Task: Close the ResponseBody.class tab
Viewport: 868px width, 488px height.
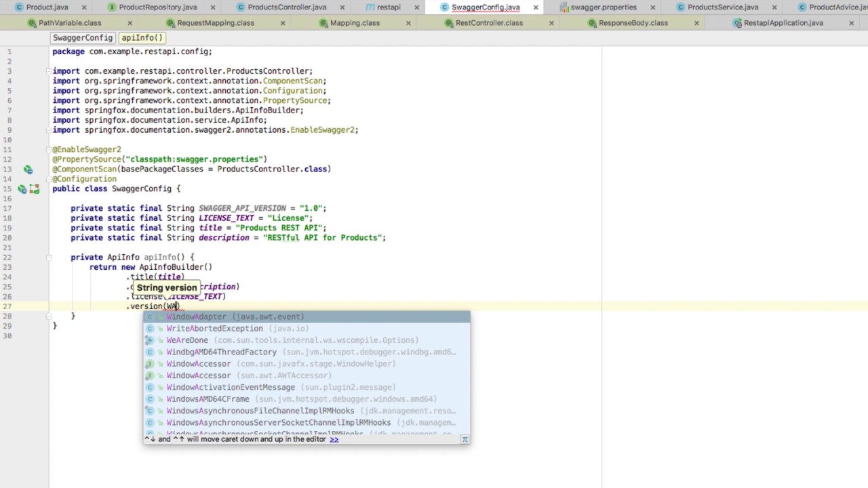Action: click(x=696, y=23)
